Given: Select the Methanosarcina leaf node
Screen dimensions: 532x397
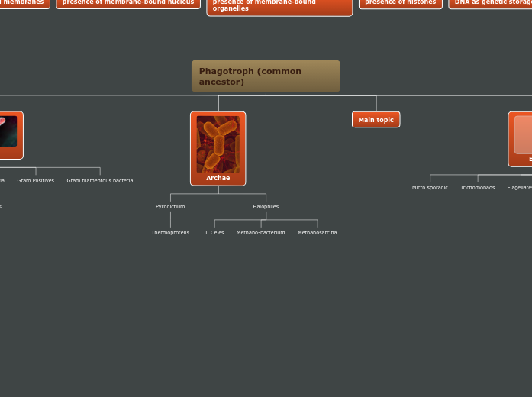Looking at the screenshot, I should tap(317, 233).
